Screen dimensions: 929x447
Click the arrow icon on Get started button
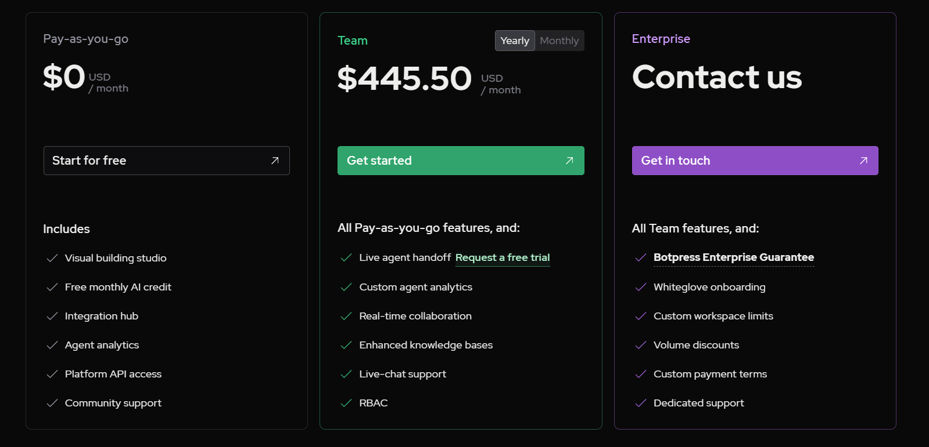click(x=569, y=161)
